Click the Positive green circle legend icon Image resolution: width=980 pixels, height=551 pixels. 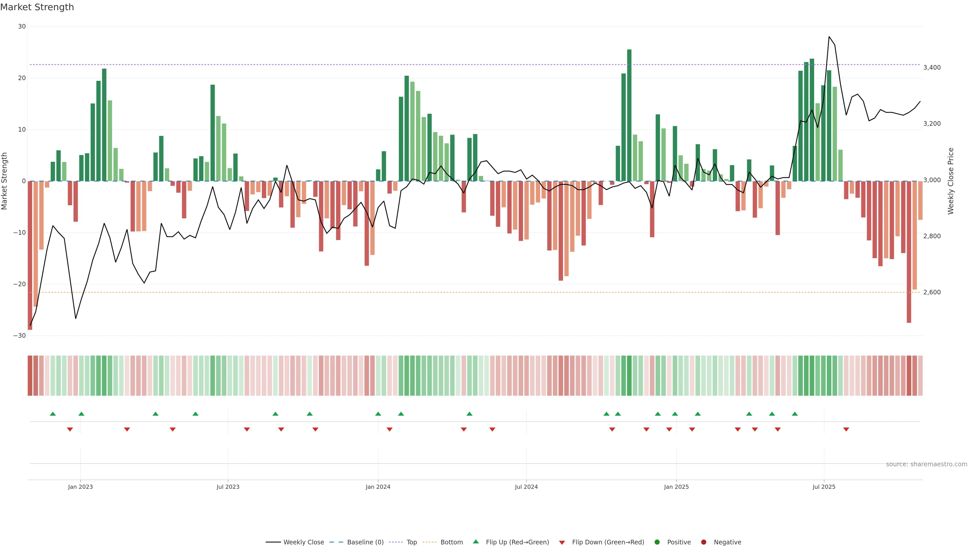(657, 542)
